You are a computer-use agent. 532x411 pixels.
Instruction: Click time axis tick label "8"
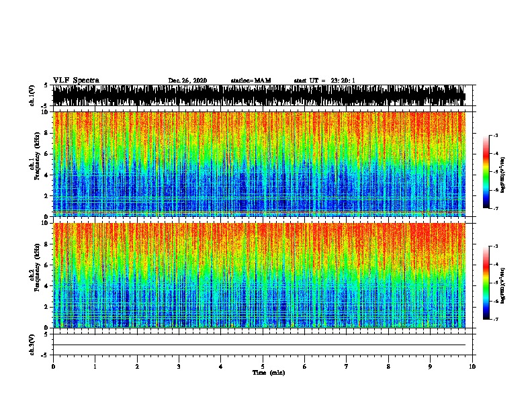[388, 367]
